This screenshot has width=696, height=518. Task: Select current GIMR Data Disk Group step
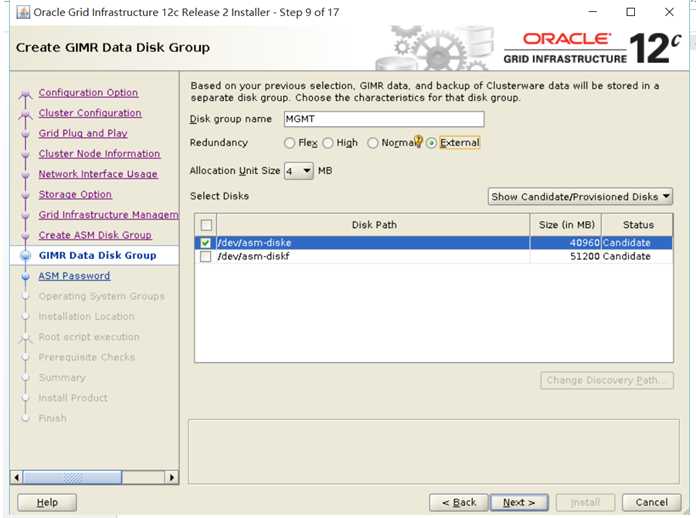(x=98, y=256)
